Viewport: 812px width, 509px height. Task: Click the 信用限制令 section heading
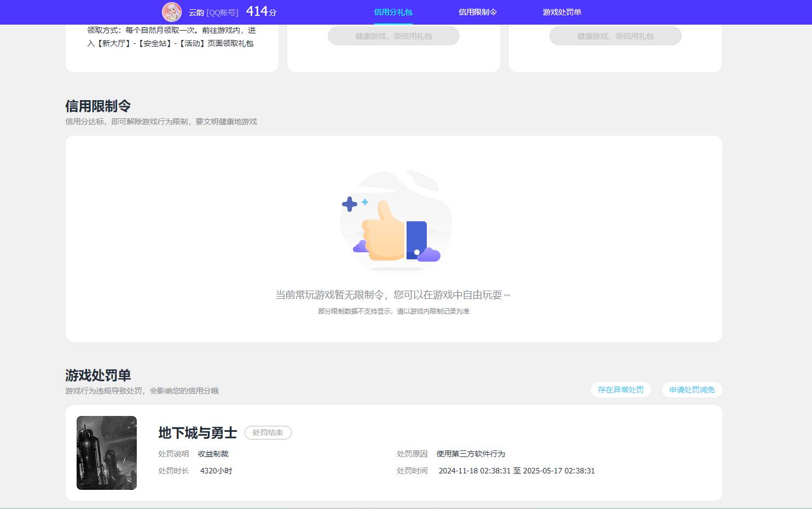pyautogui.click(x=98, y=106)
